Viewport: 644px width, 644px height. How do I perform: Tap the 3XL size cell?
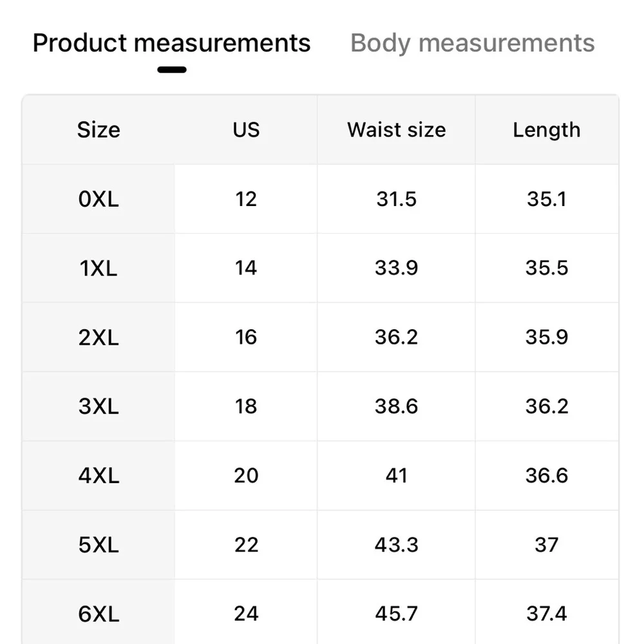[99, 406]
